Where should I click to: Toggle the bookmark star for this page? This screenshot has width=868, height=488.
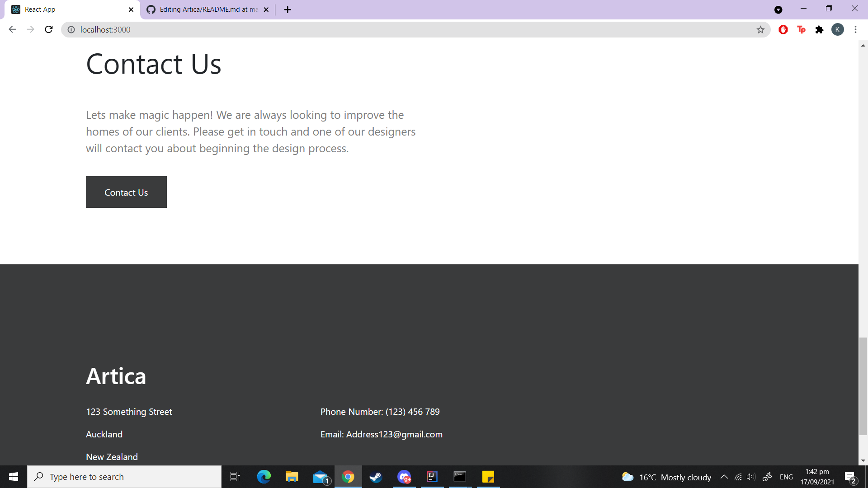tap(761, 29)
